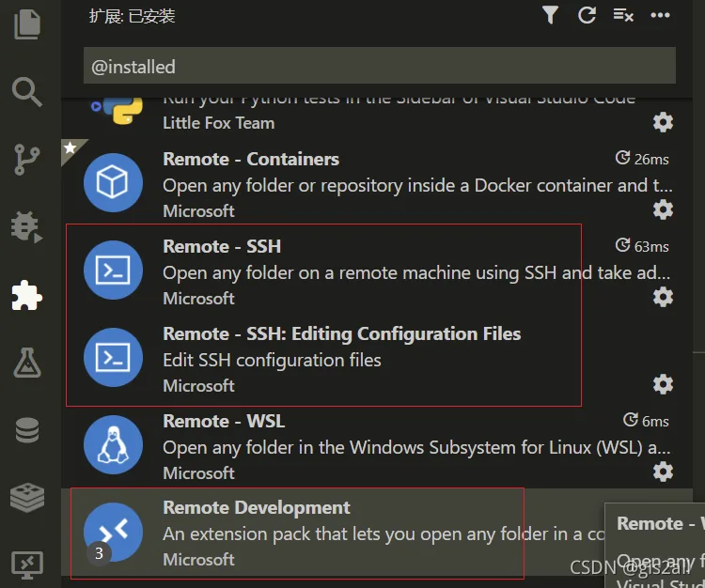Open gear menu for Remote - Containers
The width and height of the screenshot is (705, 588).
pos(664,209)
